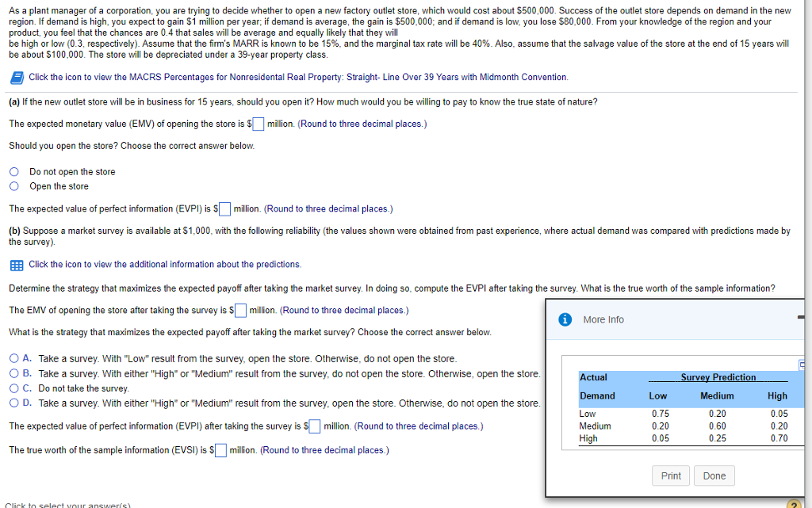Click the EVPI input box in part (a)
Screen dimensions: 812x508
[224, 209]
